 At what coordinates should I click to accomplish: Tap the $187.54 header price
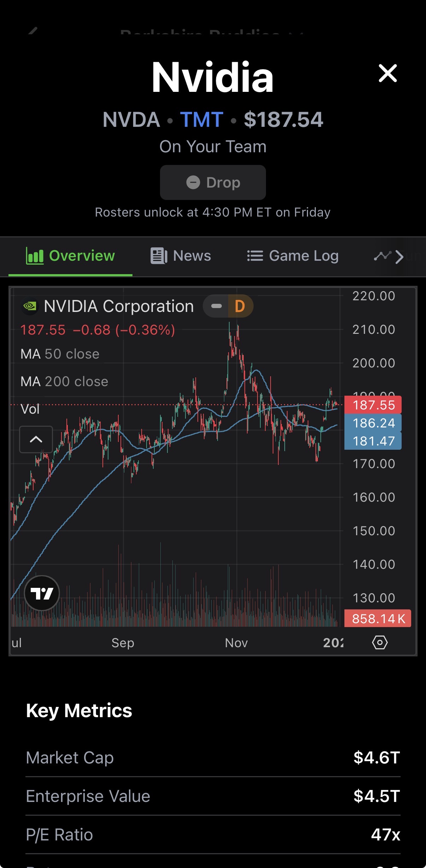coord(283,119)
